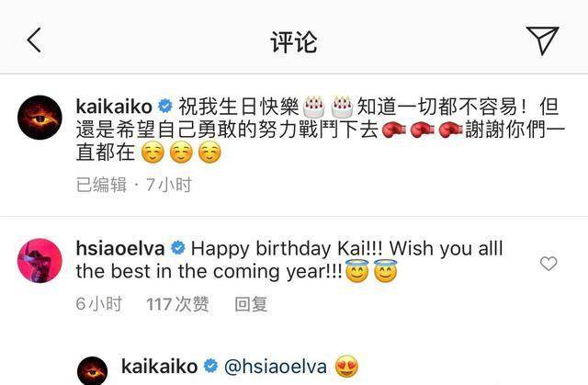Open hsiaoelva's pink profile picture
The width and height of the screenshot is (588, 385).
click(x=40, y=260)
